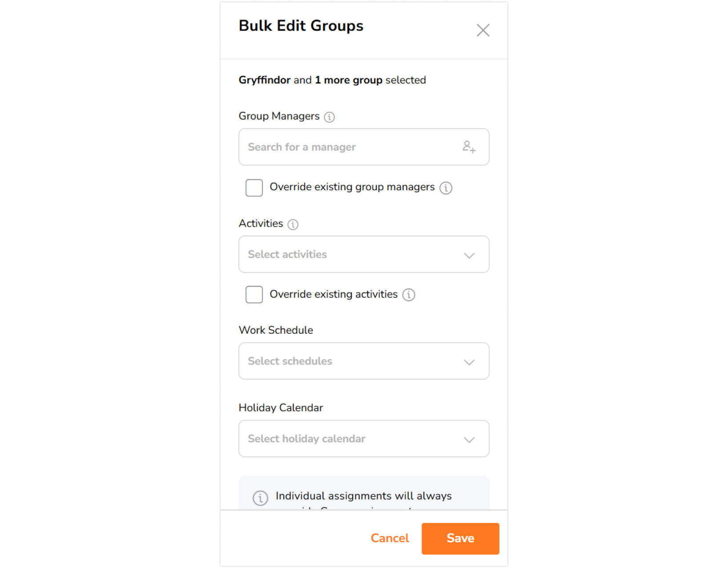The image size is (728, 568).
Task: Focus the Search for a manager field
Action: click(364, 147)
